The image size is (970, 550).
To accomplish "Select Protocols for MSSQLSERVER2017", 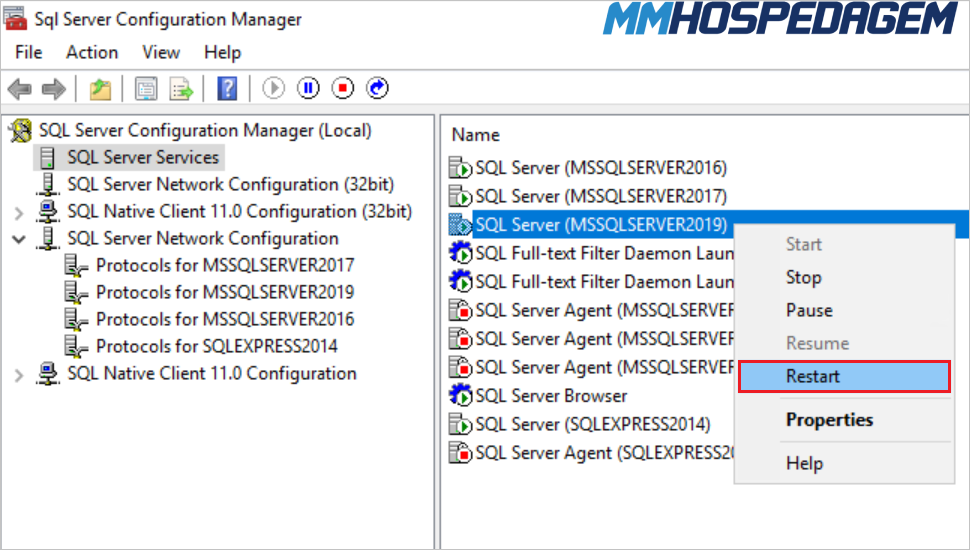I will point(225,265).
